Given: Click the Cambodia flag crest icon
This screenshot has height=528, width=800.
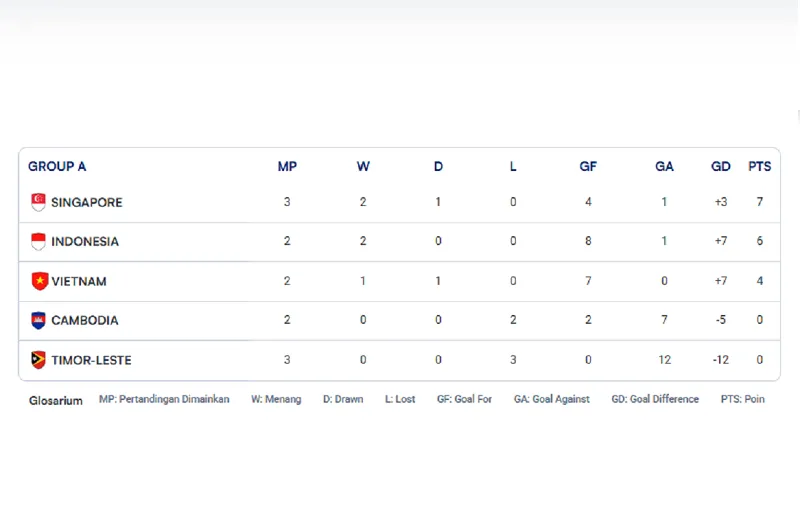Looking at the screenshot, I should (x=38, y=320).
